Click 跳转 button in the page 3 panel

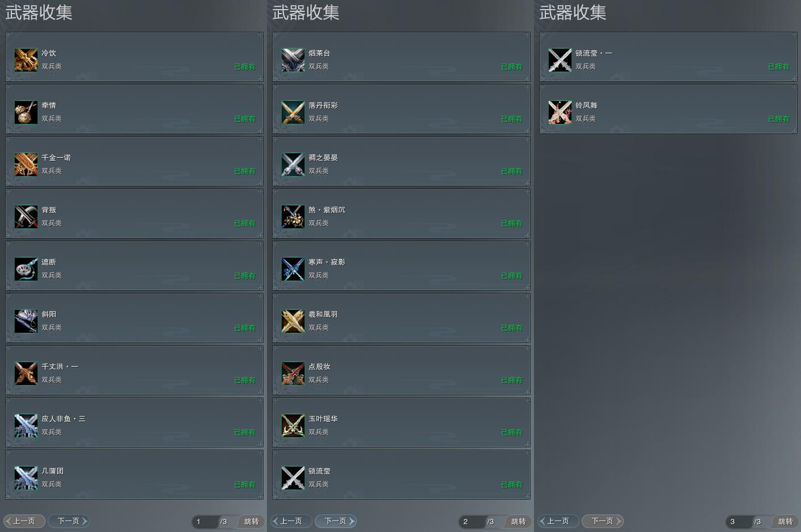tap(785, 521)
